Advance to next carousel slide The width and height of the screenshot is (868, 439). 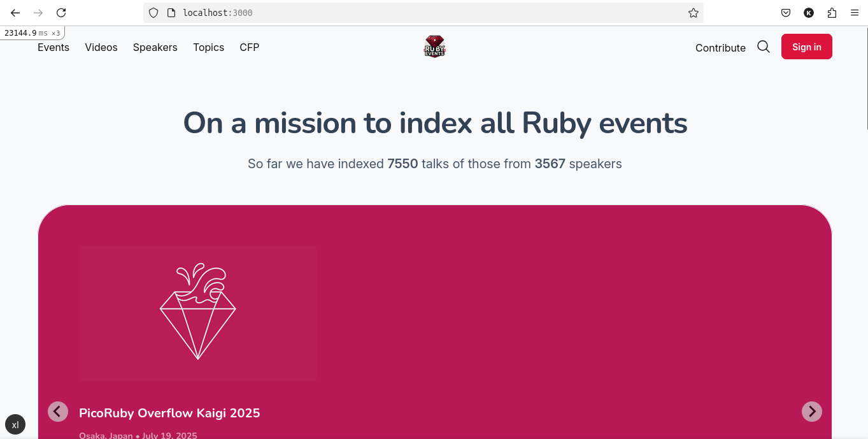pyautogui.click(x=812, y=412)
